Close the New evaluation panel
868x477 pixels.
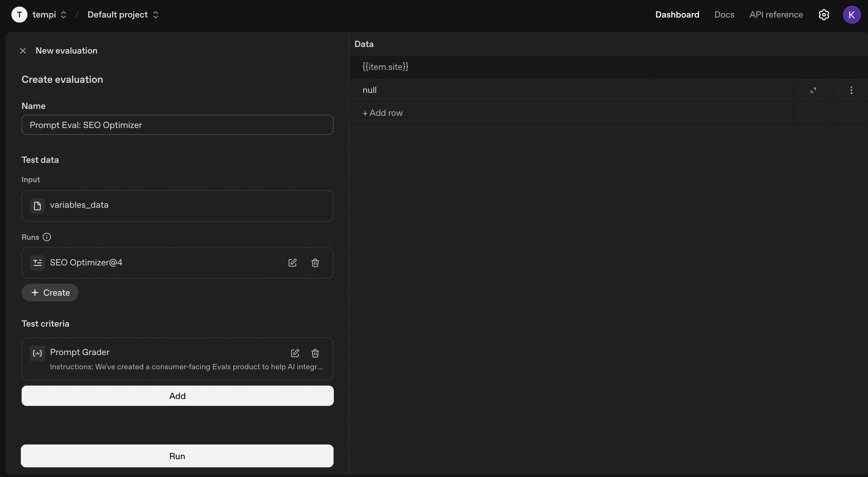tap(23, 51)
